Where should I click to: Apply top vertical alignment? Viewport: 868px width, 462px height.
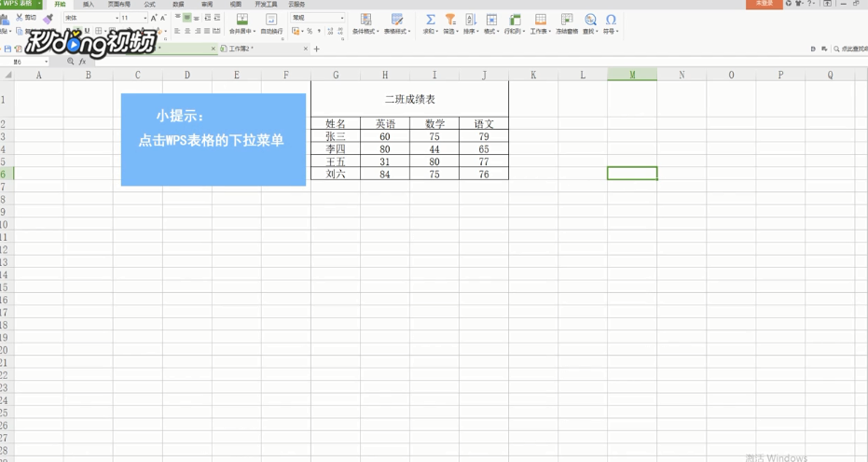tap(178, 18)
